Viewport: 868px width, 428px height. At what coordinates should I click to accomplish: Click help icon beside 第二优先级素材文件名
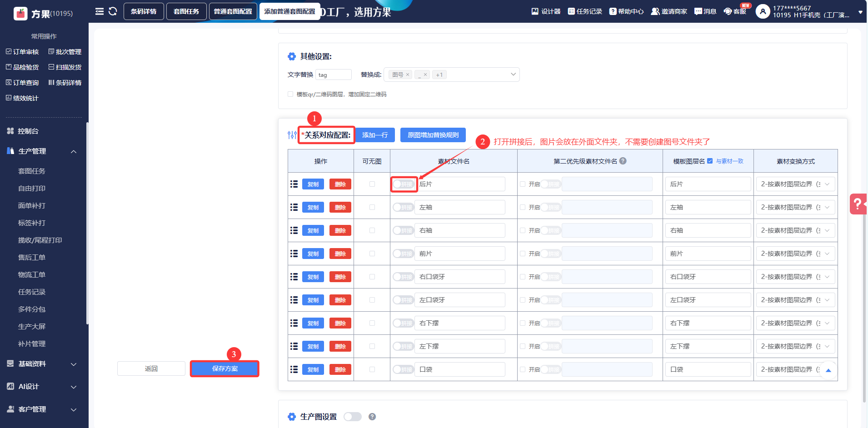point(623,161)
